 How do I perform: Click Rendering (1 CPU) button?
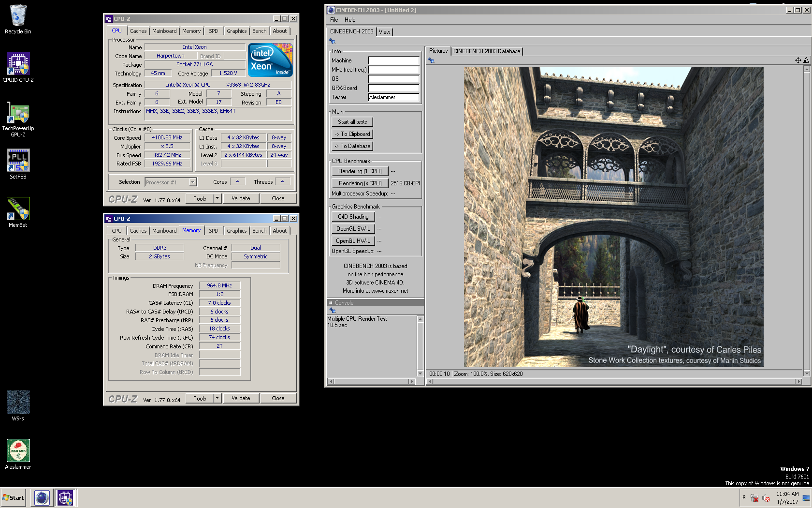[x=360, y=171]
